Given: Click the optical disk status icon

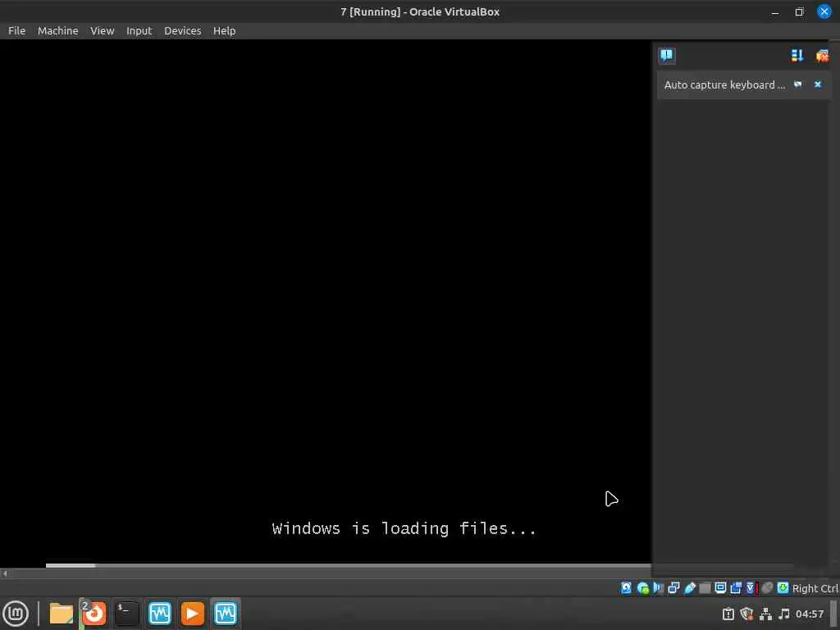Looking at the screenshot, I should 643,588.
